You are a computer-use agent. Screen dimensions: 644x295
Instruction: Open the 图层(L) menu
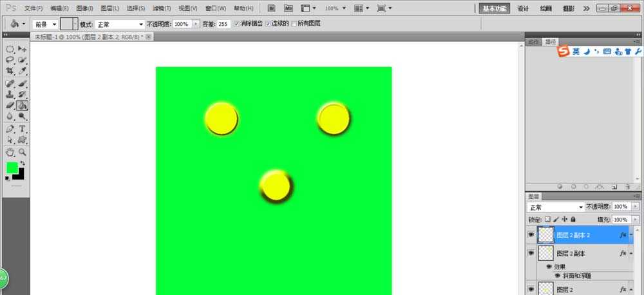[x=109, y=9]
